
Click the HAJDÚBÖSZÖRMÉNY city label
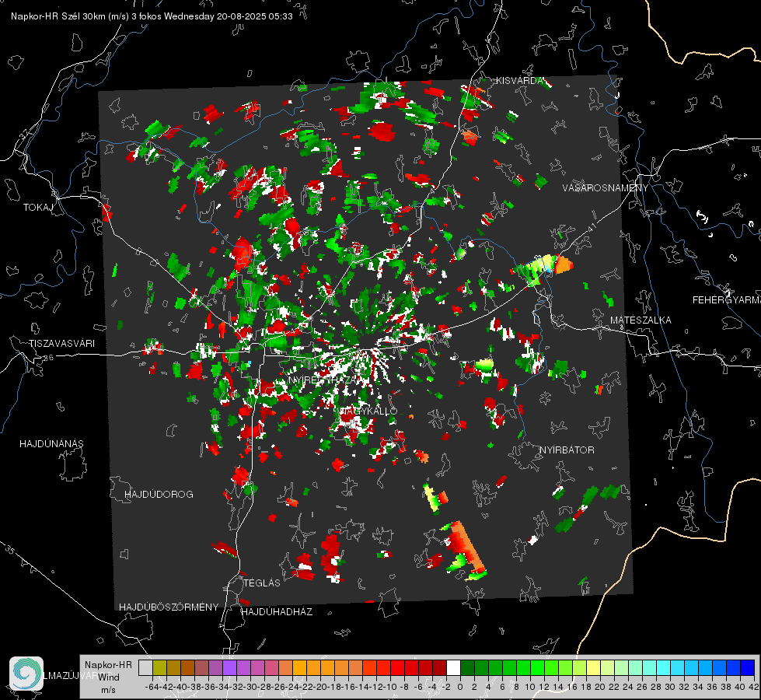[x=169, y=607]
